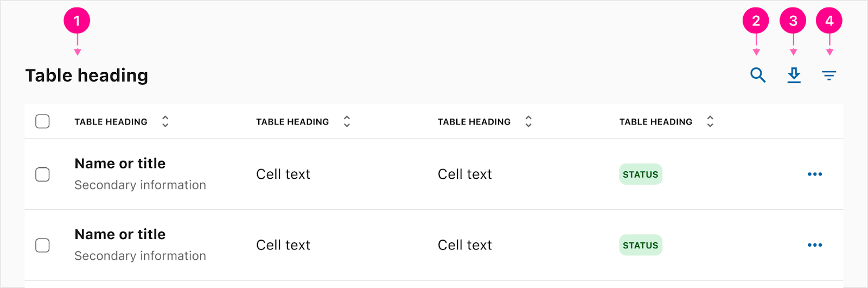Click the pink annotation marker numbered 1
This screenshot has width=868, height=288.
77,21
